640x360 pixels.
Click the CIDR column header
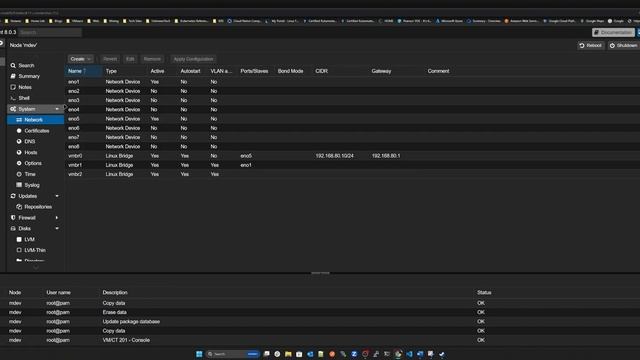pyautogui.click(x=340, y=71)
